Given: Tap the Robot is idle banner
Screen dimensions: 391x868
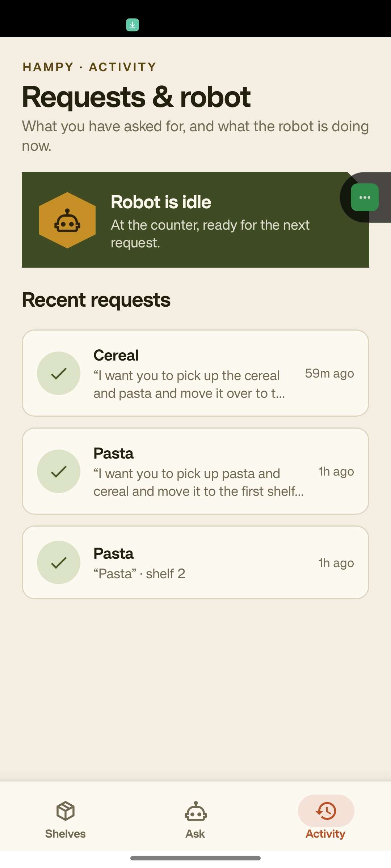Looking at the screenshot, I should pyautogui.click(x=195, y=220).
